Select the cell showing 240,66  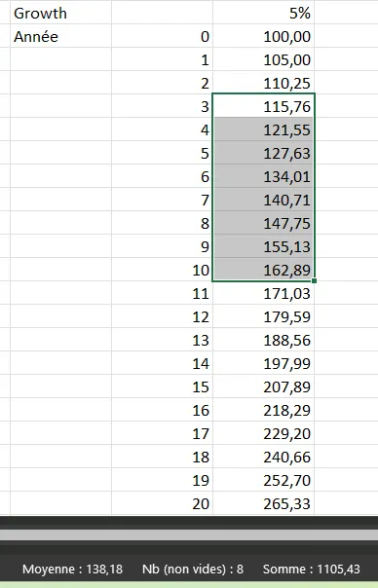(x=263, y=457)
